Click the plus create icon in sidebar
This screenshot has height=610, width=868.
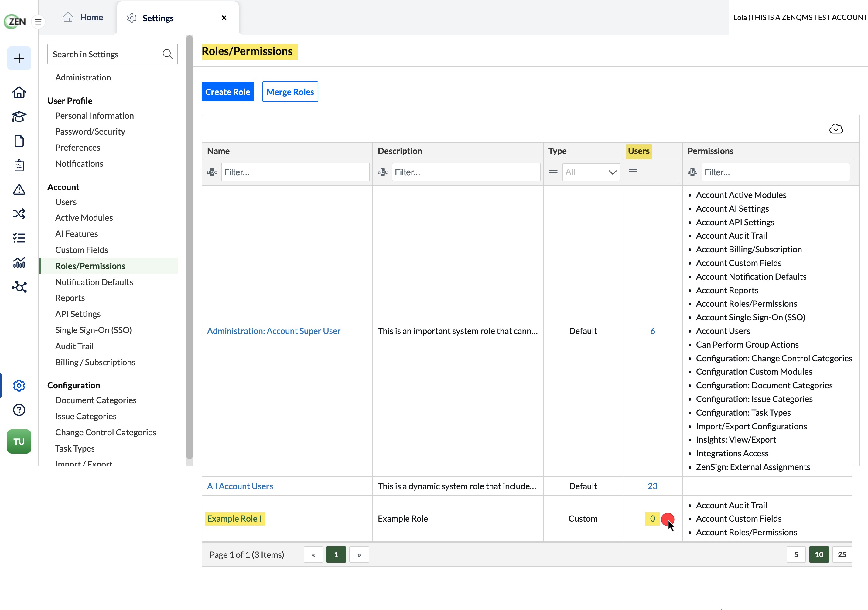[19, 58]
